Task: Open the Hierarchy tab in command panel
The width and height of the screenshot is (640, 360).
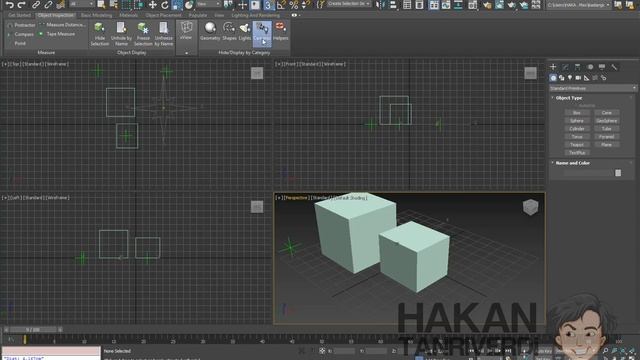Action: 578,67
